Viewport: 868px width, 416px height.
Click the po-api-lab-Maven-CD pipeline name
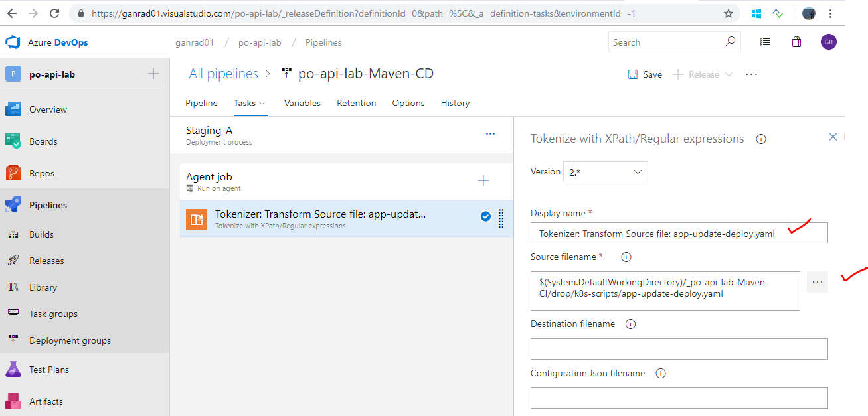point(366,74)
